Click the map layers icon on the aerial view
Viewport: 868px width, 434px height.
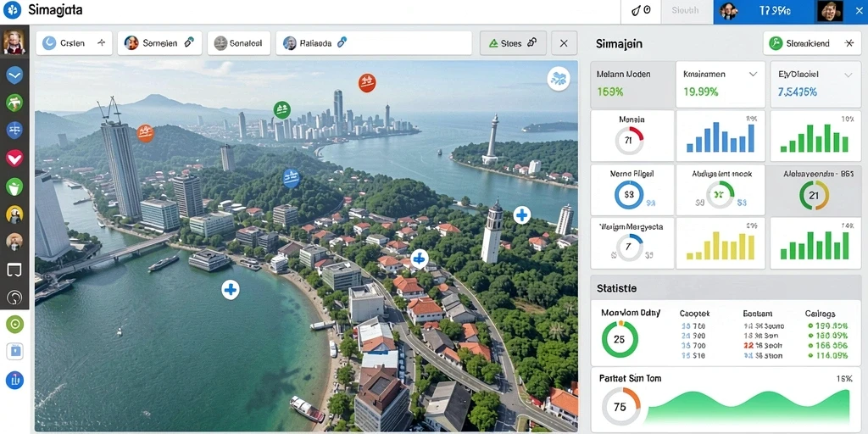[x=559, y=79]
